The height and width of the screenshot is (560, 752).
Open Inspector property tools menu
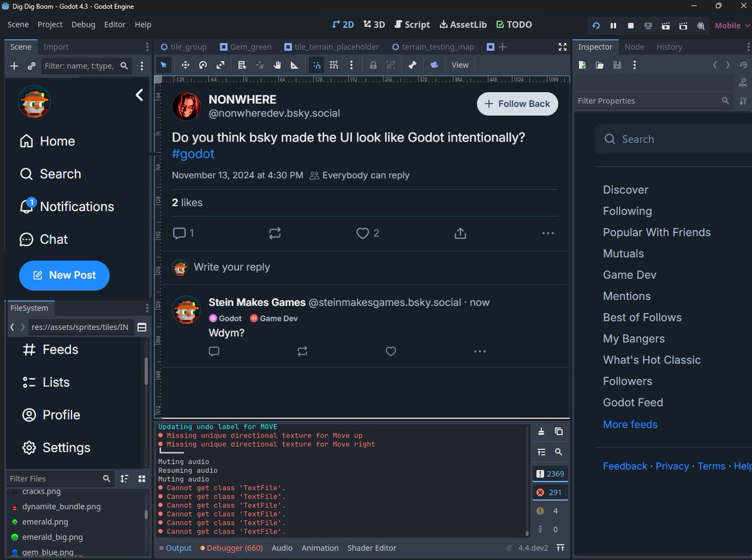click(x=743, y=101)
